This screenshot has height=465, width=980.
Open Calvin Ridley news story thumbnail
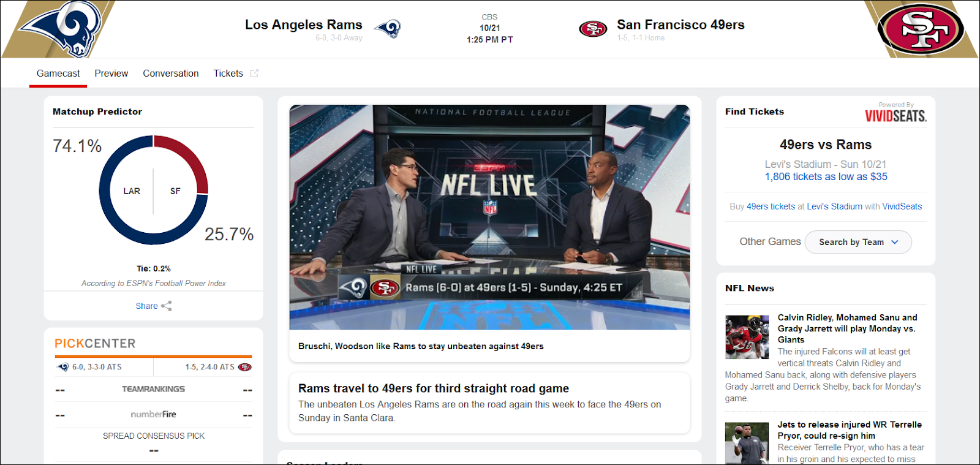pos(747,337)
